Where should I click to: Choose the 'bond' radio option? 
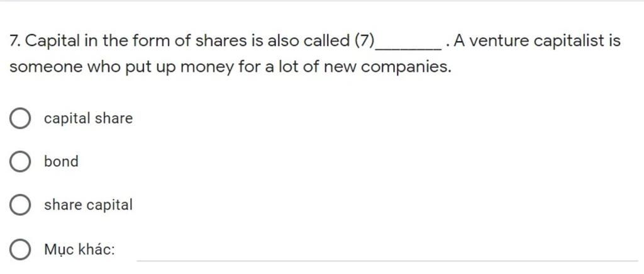pos(19,162)
